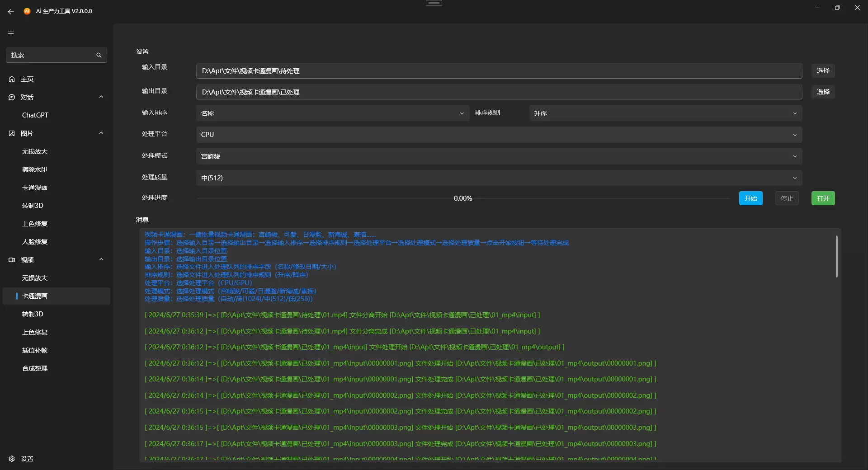Click the 停止 button
The height and width of the screenshot is (470, 868).
coord(787,198)
